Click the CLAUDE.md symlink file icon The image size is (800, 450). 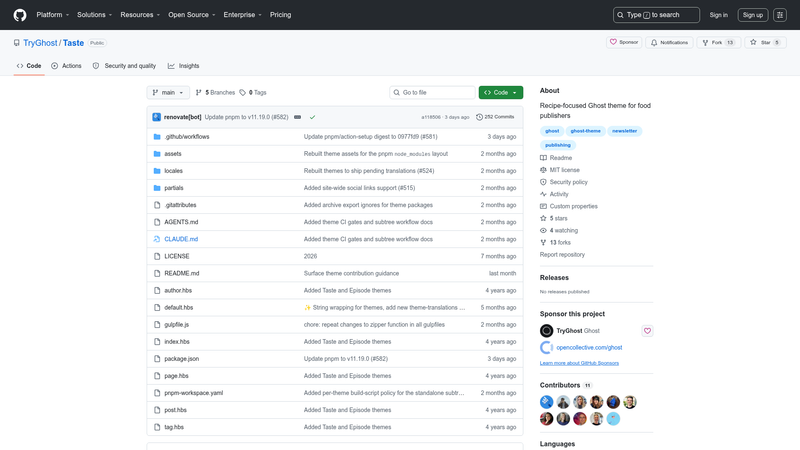(x=157, y=239)
